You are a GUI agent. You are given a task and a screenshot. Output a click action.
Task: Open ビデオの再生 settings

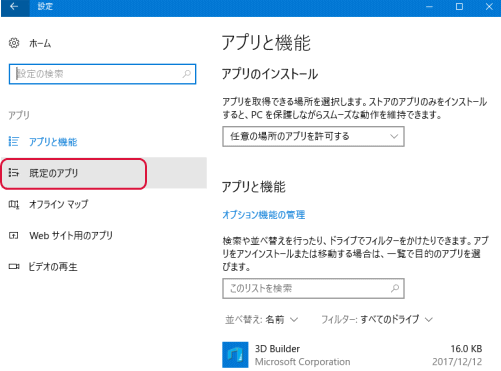tap(53, 267)
